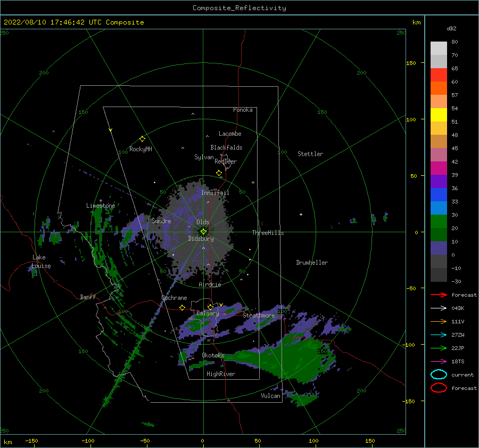
Task: Click the Lacombe city label
Action: point(230,134)
